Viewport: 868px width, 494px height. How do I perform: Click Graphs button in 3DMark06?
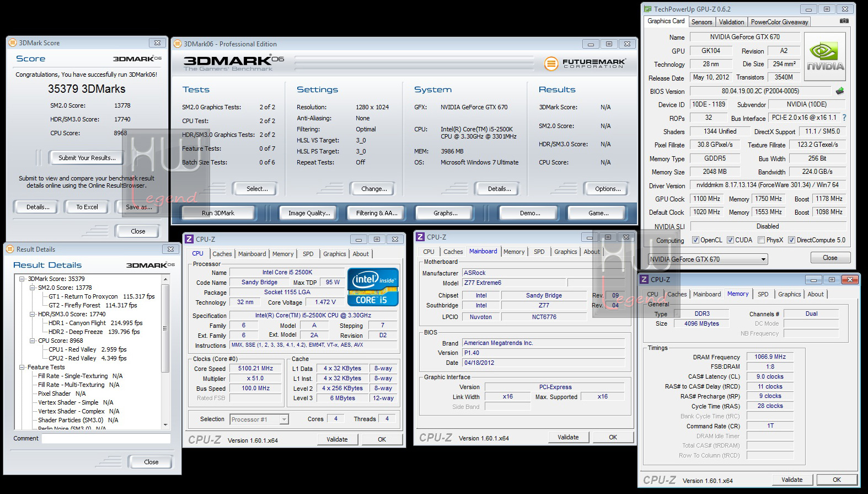(x=446, y=213)
